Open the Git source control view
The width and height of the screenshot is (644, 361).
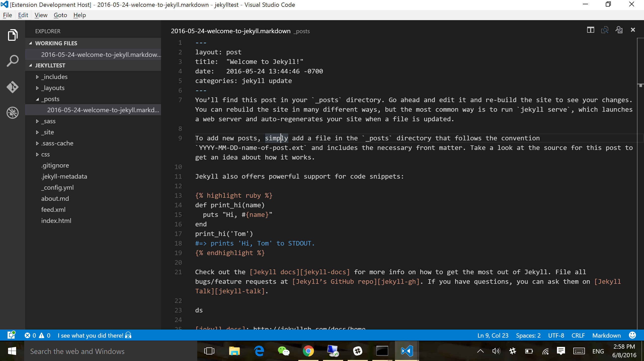(12, 87)
